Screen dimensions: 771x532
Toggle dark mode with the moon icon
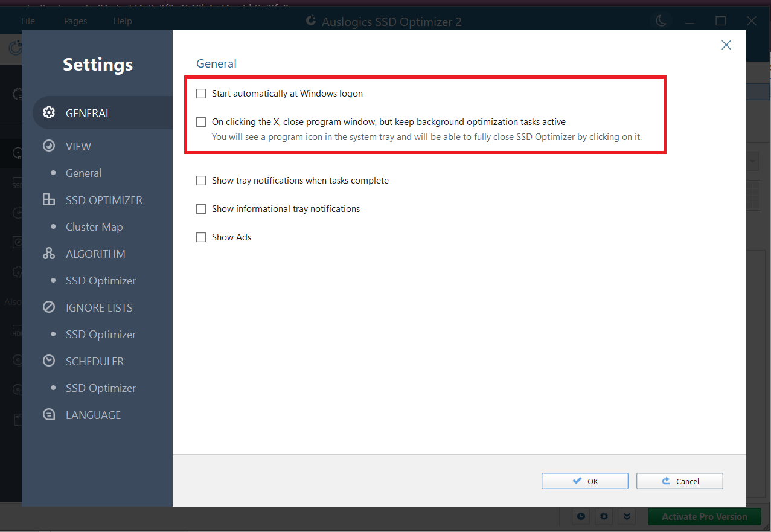point(661,20)
